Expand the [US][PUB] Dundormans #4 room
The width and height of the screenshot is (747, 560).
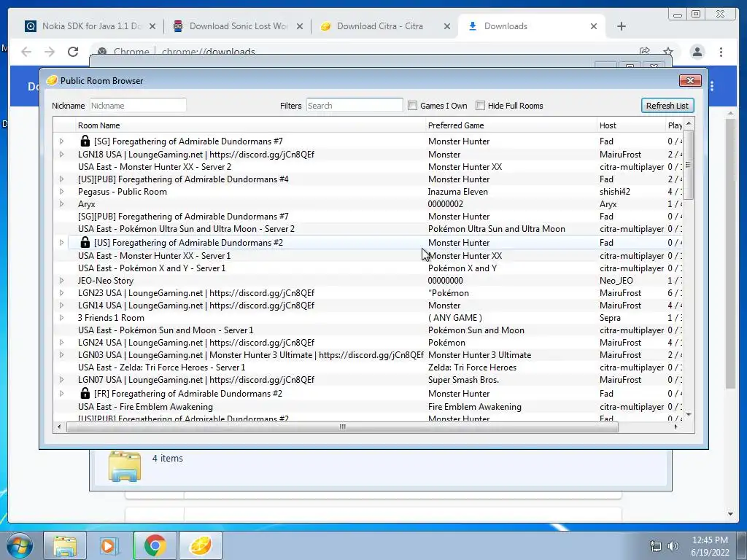click(x=61, y=179)
